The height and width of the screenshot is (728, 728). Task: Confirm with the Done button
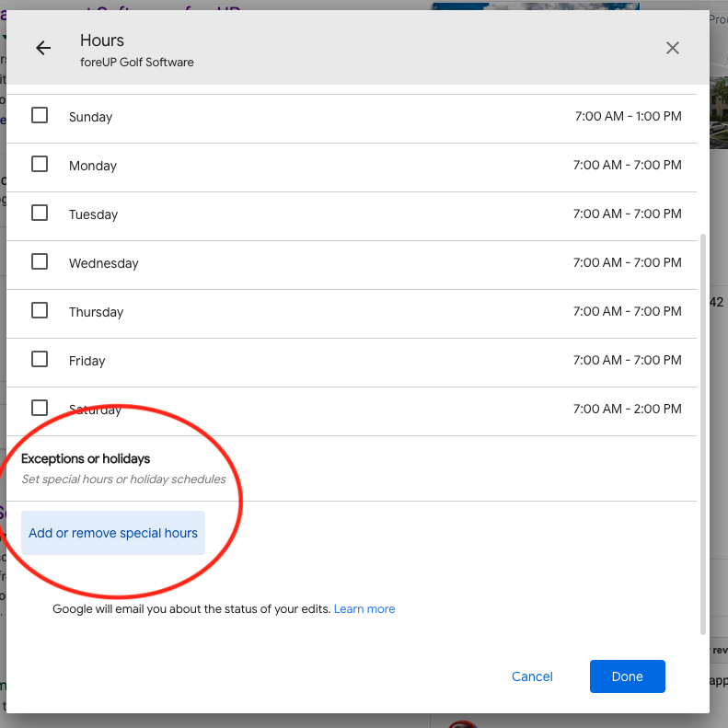(627, 676)
